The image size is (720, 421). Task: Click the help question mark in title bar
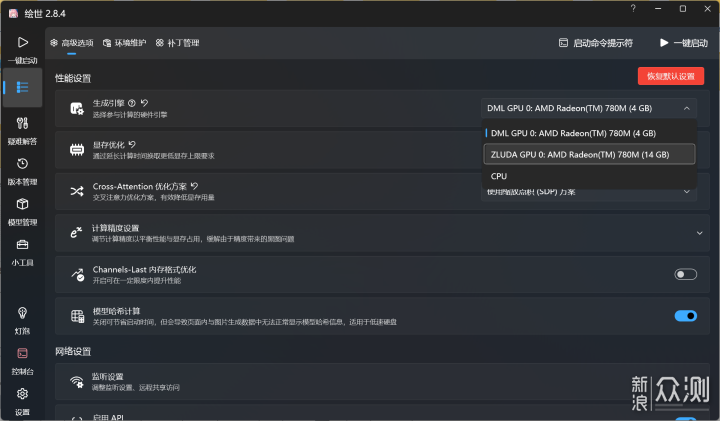pyautogui.click(x=633, y=9)
